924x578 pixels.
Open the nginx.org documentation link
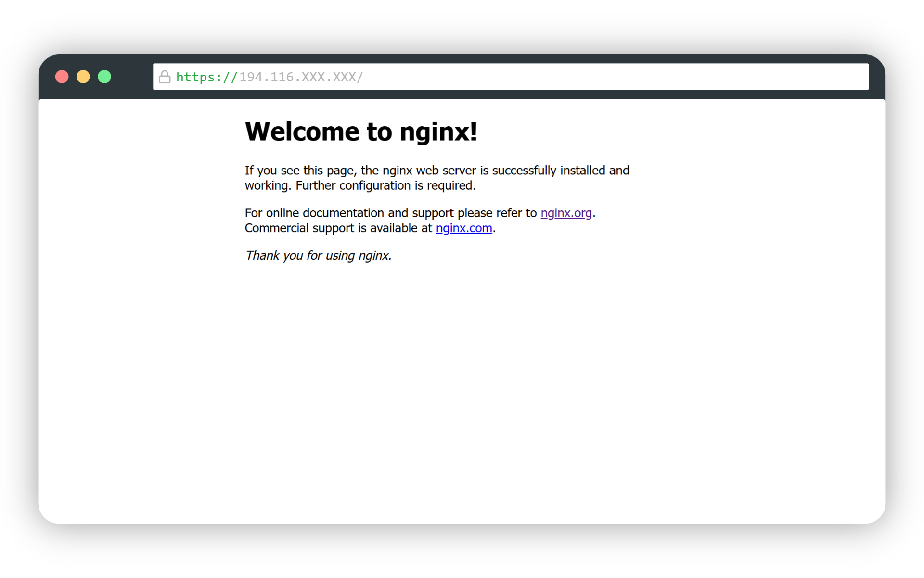coord(566,213)
